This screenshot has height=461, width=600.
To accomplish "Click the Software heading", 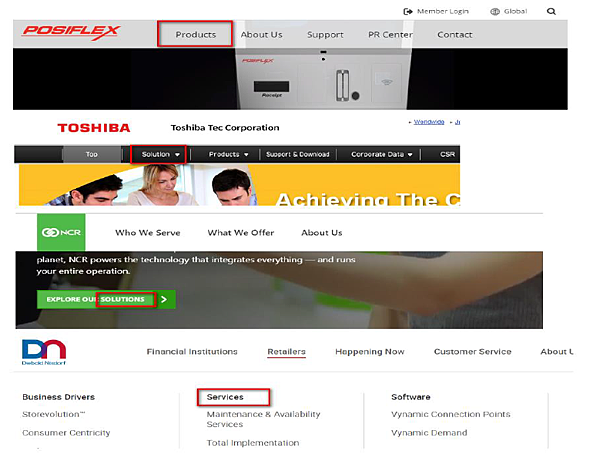I will click(x=411, y=397).
